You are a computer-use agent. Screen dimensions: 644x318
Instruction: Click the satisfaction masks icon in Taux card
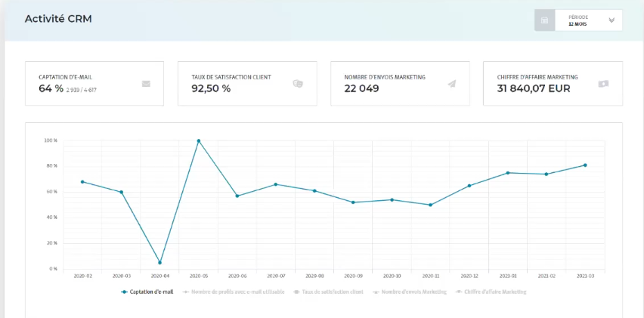pos(298,84)
